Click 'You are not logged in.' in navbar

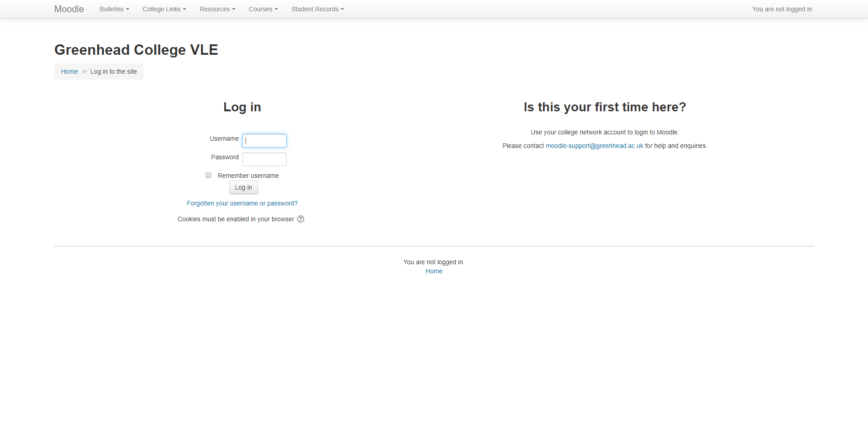(x=783, y=9)
